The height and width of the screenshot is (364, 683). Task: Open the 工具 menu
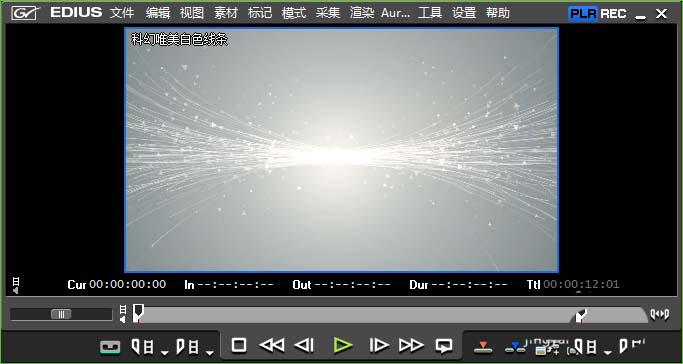point(429,13)
